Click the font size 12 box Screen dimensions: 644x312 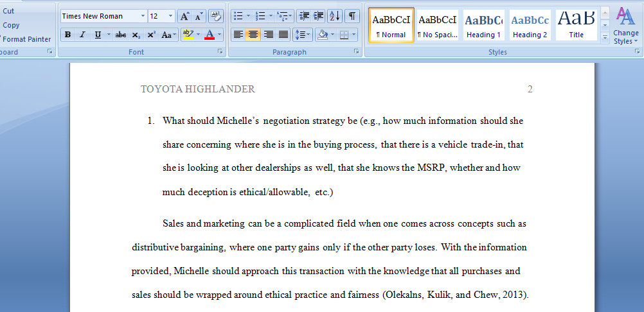(157, 17)
